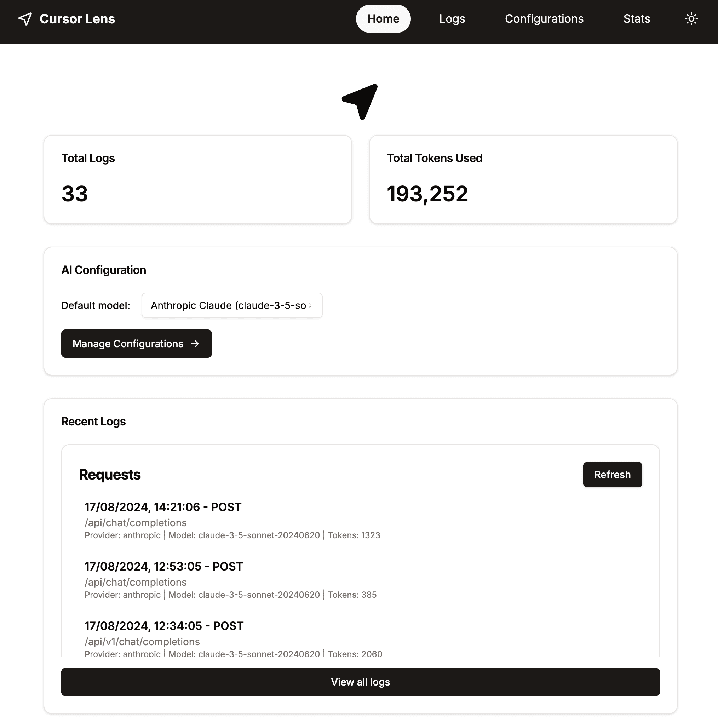This screenshot has width=718, height=728.
Task: Open the Stats tab
Action: (636, 19)
